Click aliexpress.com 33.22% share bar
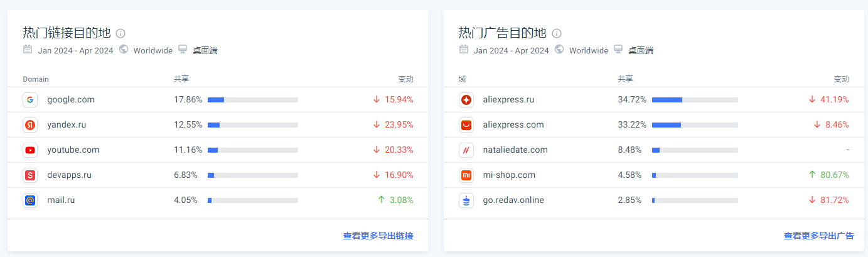Image resolution: width=868 pixels, height=257 pixels. coord(695,125)
